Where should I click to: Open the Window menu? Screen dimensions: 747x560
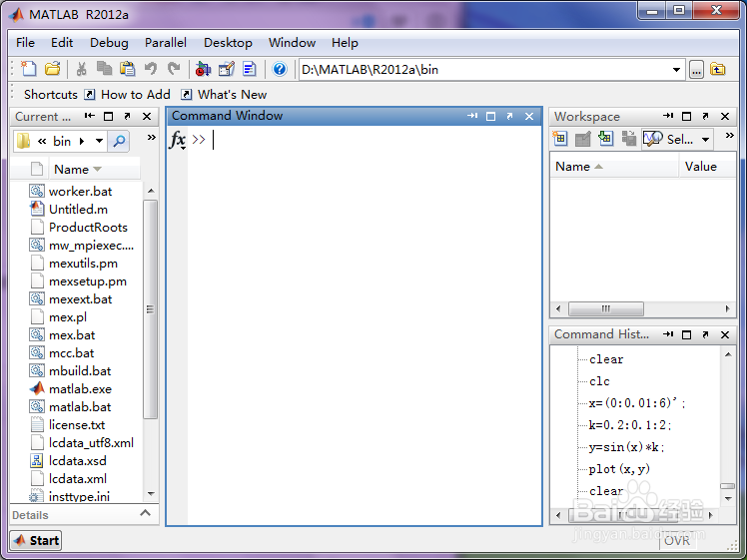pos(292,42)
